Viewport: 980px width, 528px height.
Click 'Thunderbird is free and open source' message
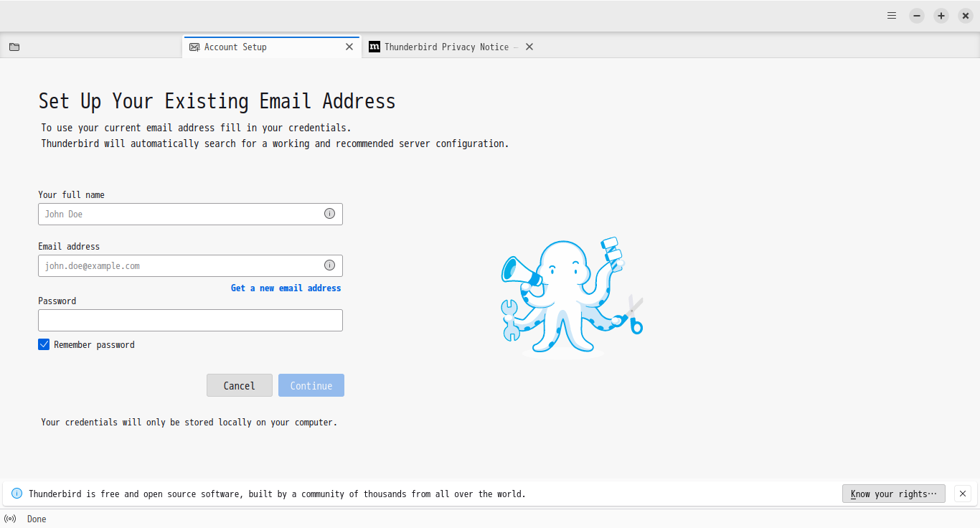click(x=277, y=494)
